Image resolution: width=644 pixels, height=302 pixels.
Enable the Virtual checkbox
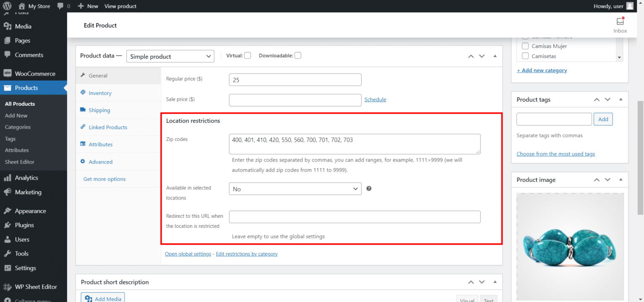[248, 55]
